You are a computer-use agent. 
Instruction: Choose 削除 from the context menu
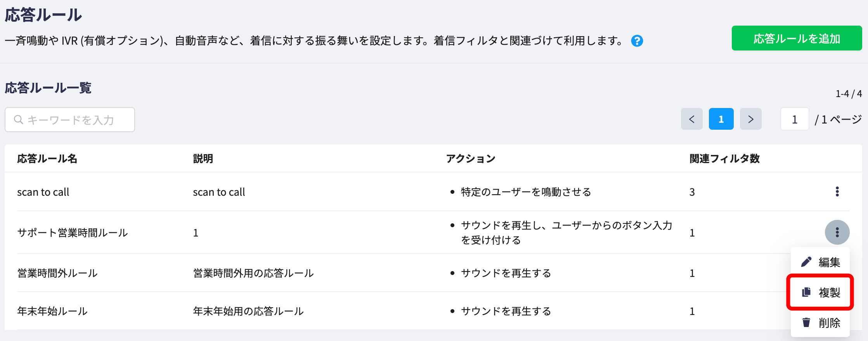pyautogui.click(x=820, y=322)
